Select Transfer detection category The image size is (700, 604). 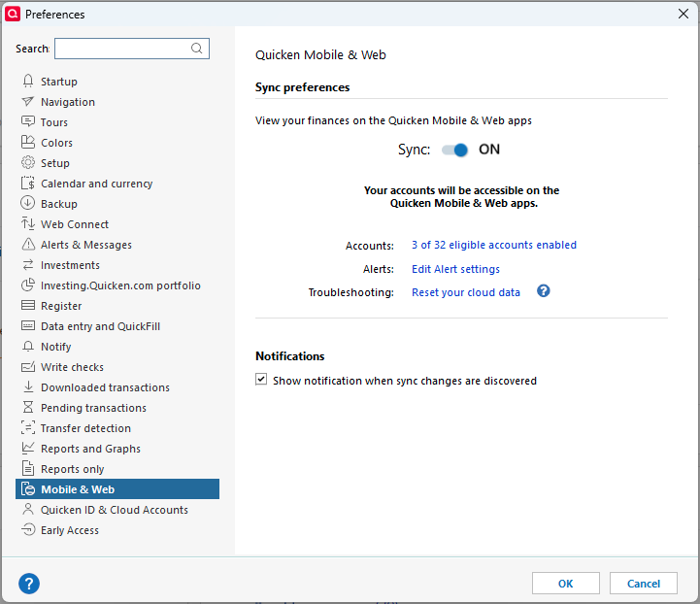click(85, 428)
